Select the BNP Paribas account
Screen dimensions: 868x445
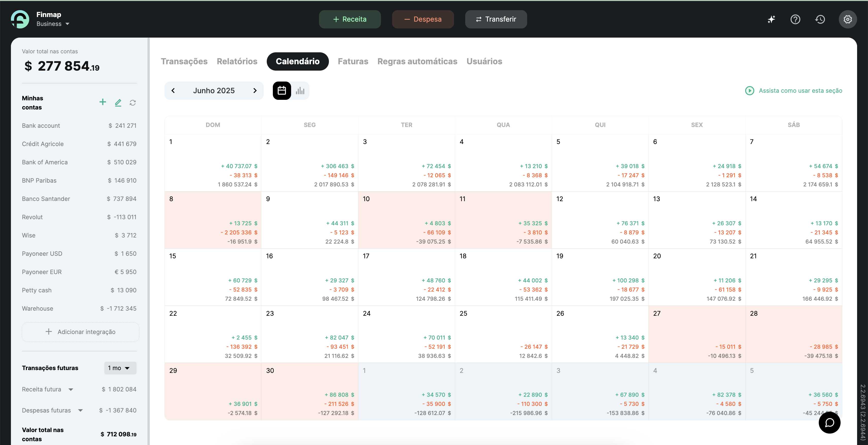(79, 181)
